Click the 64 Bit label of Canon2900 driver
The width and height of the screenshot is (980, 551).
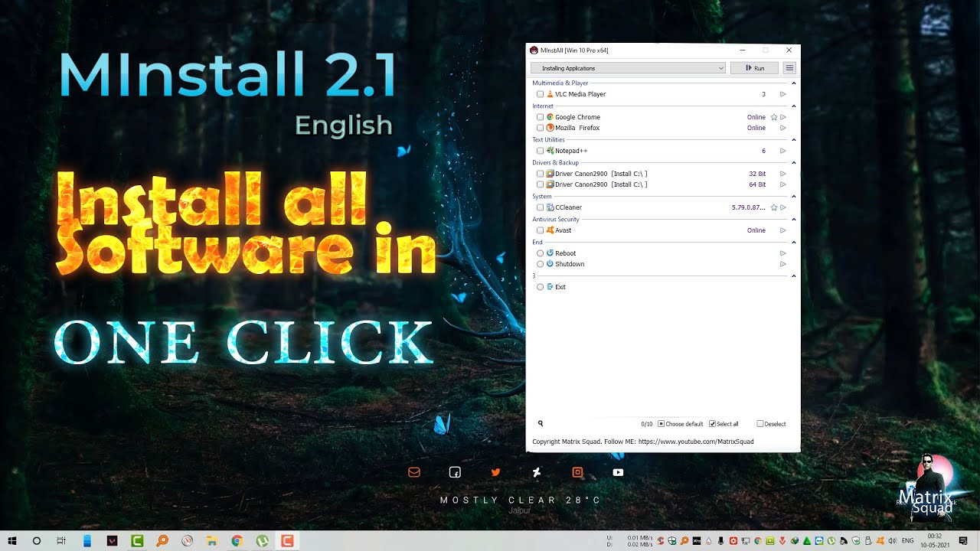[757, 184]
